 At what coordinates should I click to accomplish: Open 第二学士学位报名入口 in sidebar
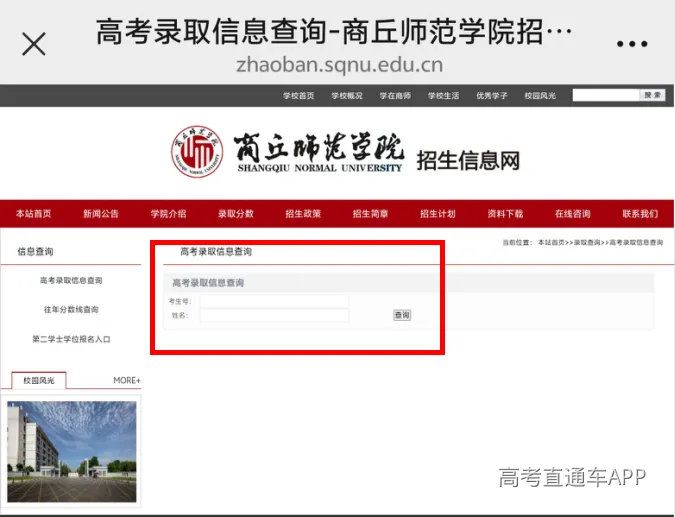(71, 339)
